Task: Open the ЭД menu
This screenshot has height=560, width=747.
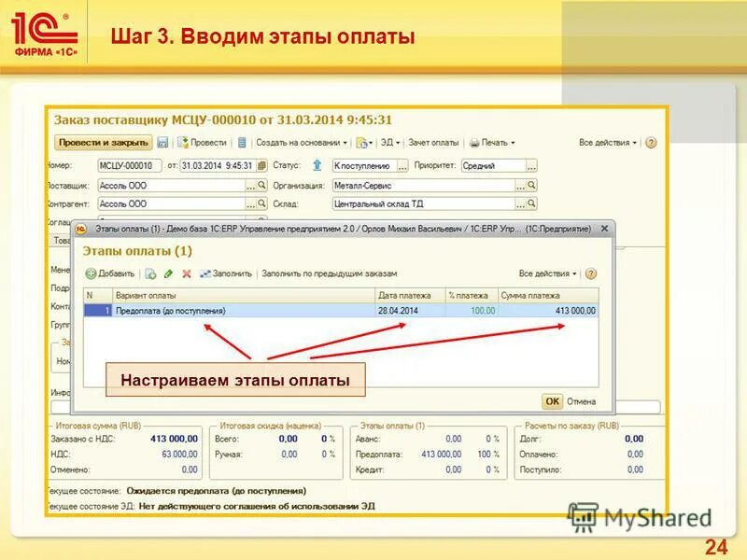Action: [390, 142]
